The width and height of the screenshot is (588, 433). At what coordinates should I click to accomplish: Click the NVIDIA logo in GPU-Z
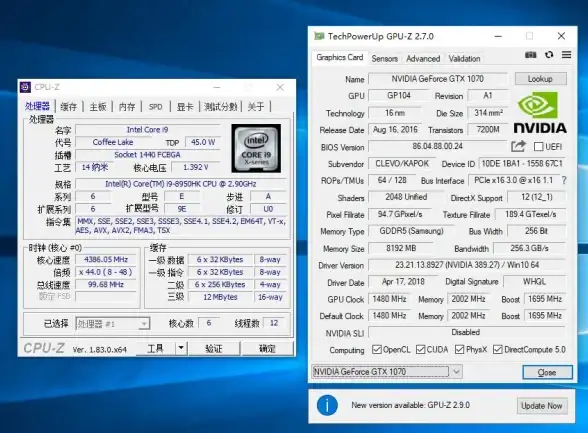540,113
